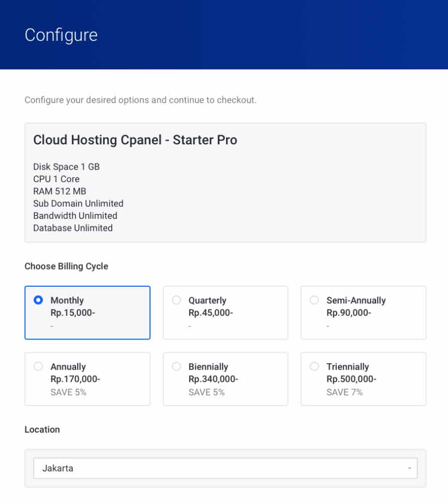Click the SAVE 7% label
448x503 pixels.
pos(344,392)
